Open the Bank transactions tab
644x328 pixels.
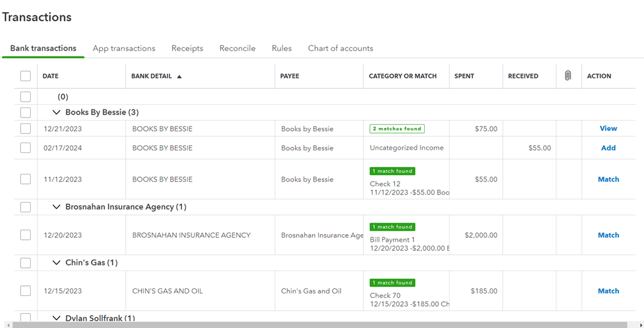tap(43, 48)
